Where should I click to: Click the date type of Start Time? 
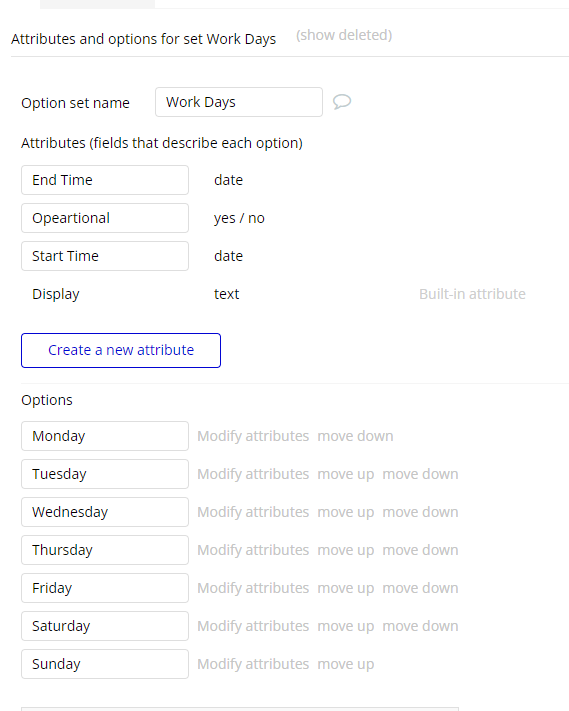[x=229, y=256]
